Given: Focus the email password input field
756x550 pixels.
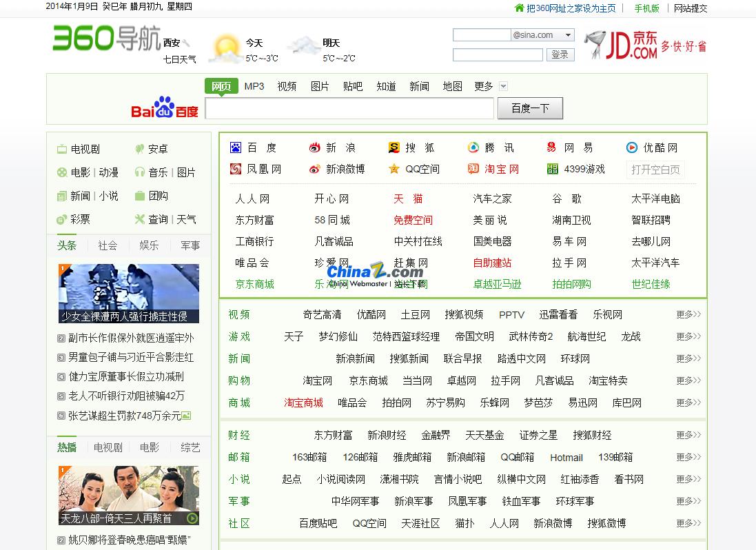Looking at the screenshot, I should coord(498,55).
